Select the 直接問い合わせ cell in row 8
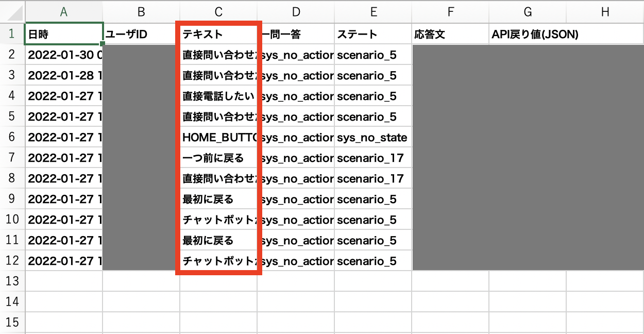The image size is (644, 334). [218, 178]
